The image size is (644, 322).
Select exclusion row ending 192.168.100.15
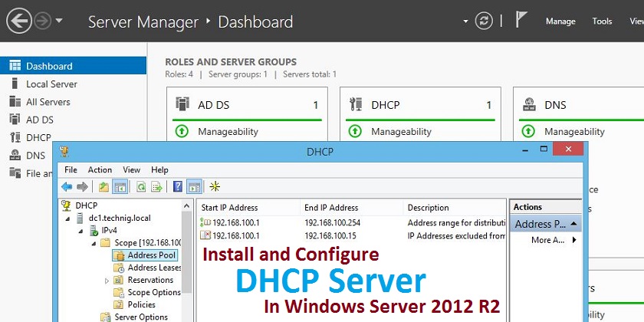[353, 236]
